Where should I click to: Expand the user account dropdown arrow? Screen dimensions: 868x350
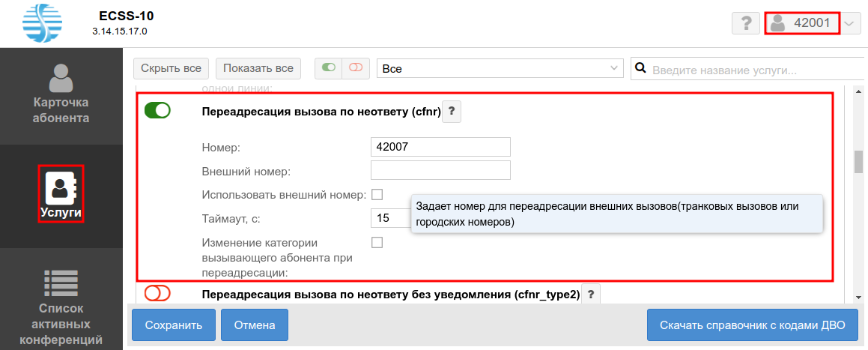[x=849, y=23]
